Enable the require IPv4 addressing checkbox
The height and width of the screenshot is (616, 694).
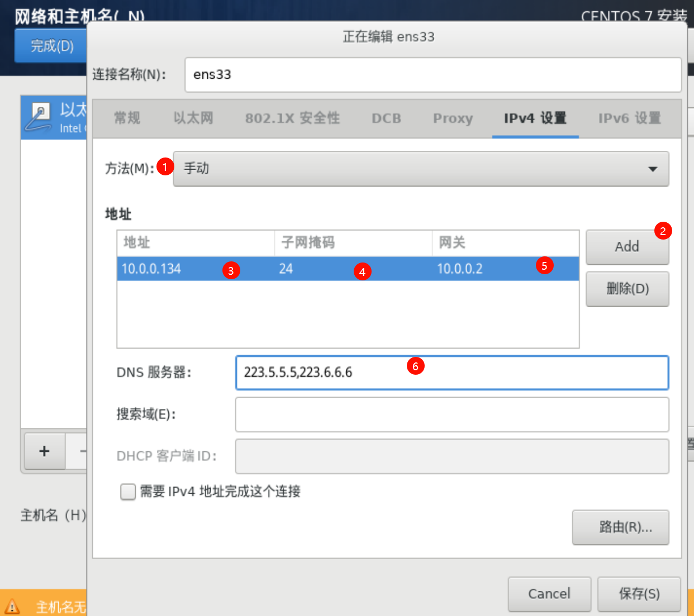128,491
